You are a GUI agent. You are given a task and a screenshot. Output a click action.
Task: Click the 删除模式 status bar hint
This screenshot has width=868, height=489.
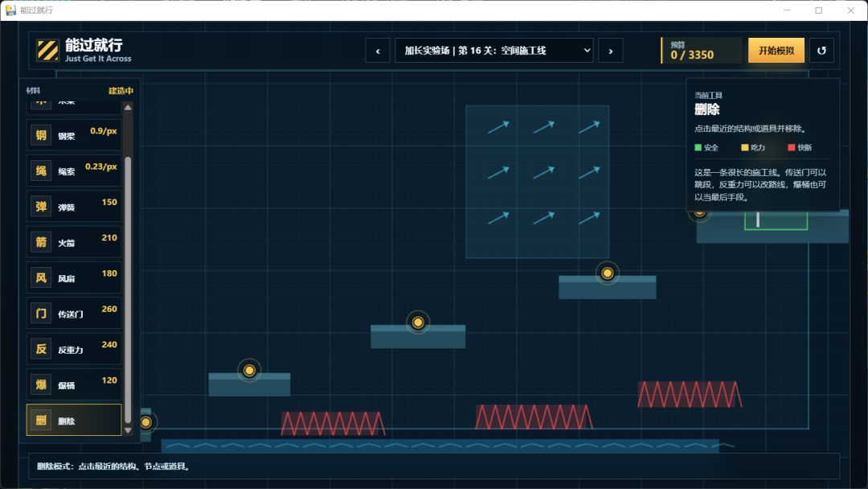tap(115, 466)
